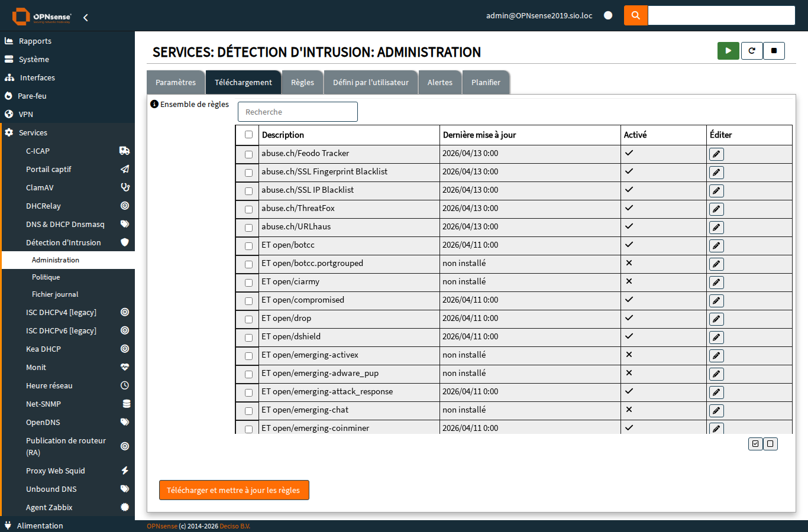
Task: Open the Fichier journal sidebar page
Action: click(x=69, y=294)
